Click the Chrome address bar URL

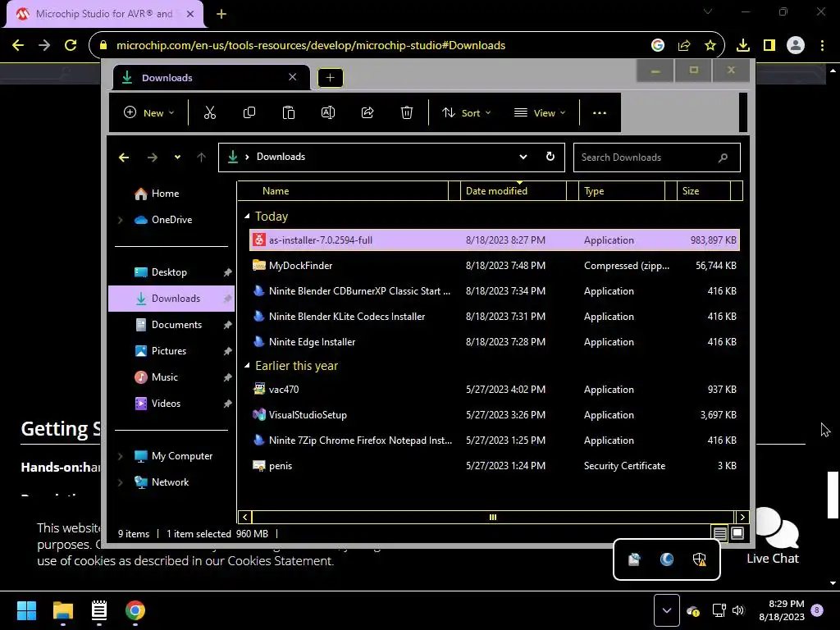click(x=311, y=46)
